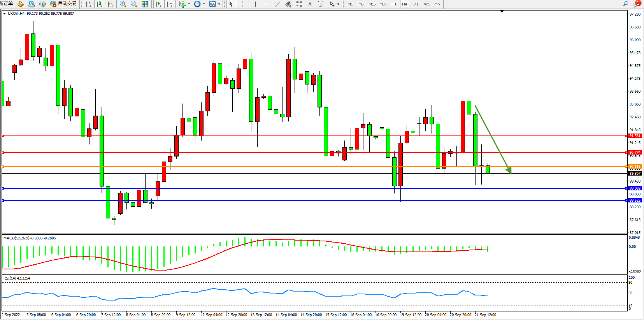Toggle the chart auto scroll button
This screenshot has height=320, width=644.
tap(158, 4)
